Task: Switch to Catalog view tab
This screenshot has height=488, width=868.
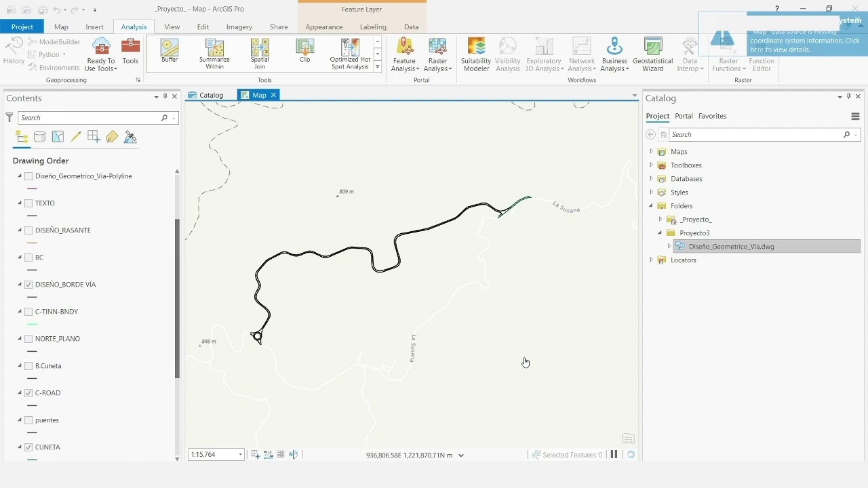Action: click(211, 95)
